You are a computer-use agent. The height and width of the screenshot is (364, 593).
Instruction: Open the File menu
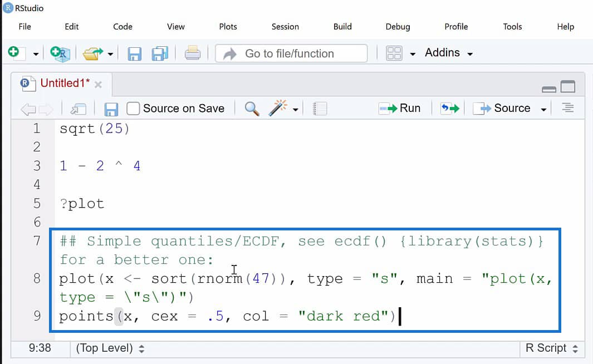click(24, 27)
